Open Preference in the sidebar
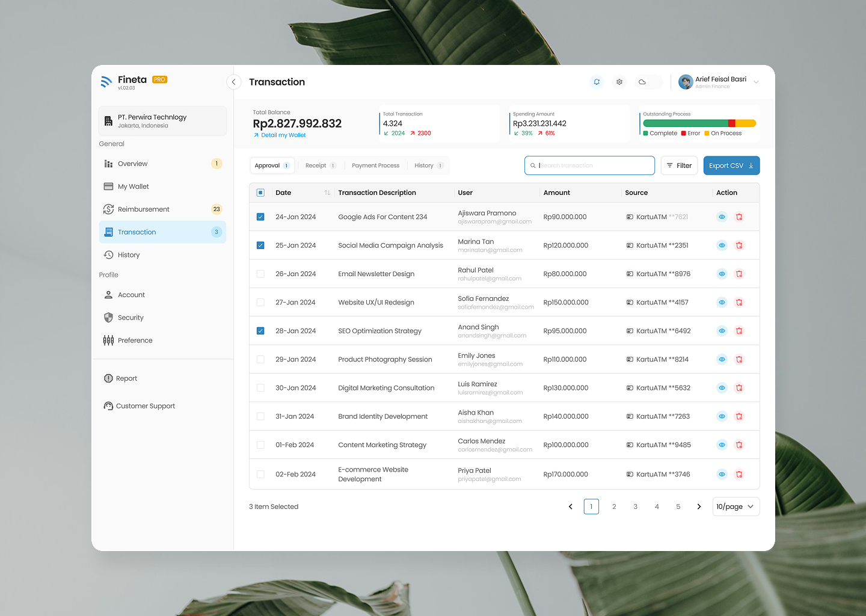The width and height of the screenshot is (866, 616). (x=162, y=340)
